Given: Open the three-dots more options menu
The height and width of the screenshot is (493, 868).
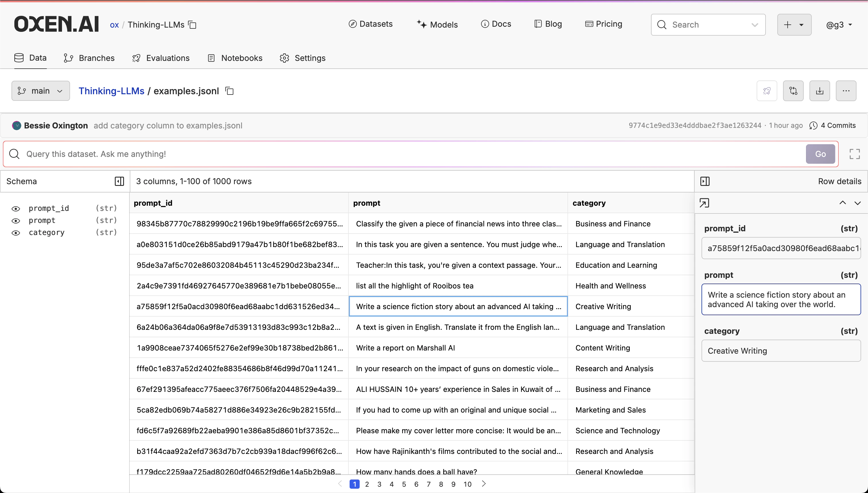Looking at the screenshot, I should click(x=846, y=91).
